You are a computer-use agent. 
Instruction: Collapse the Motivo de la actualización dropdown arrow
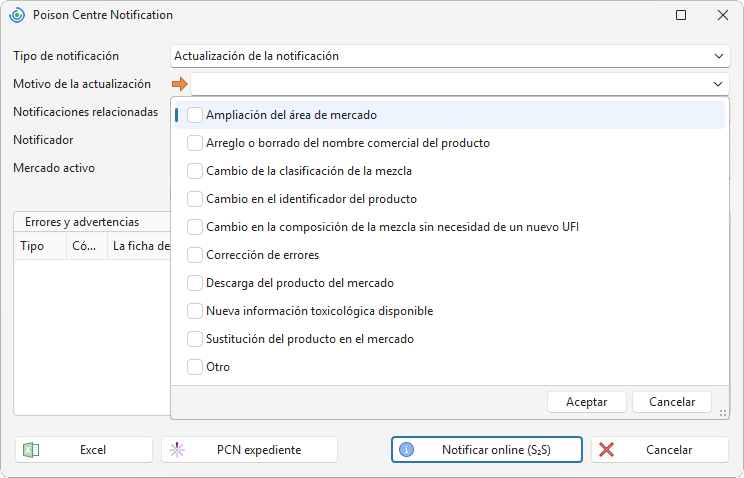coord(718,84)
